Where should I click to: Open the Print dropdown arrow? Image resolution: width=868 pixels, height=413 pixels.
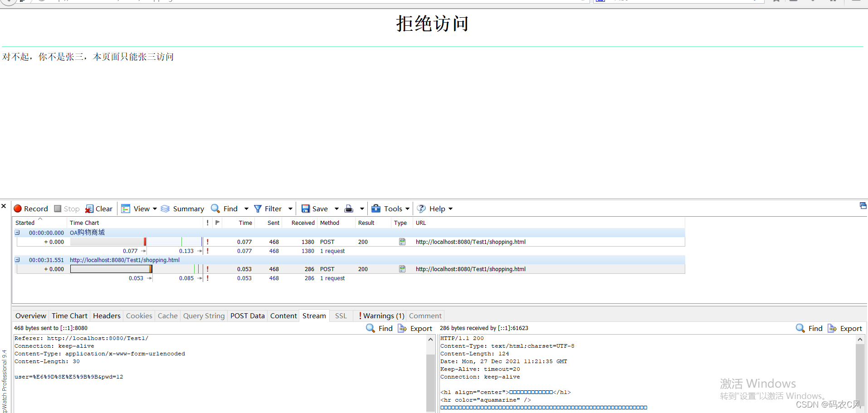362,209
